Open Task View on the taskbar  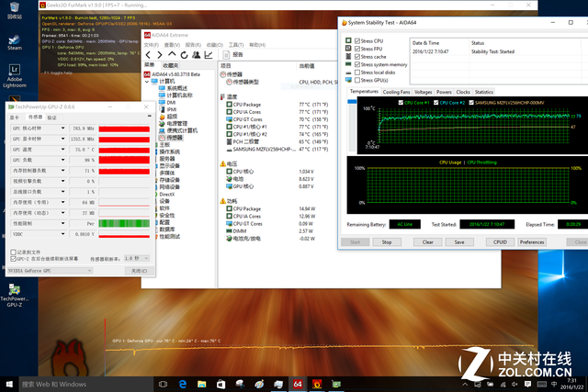[164, 384]
